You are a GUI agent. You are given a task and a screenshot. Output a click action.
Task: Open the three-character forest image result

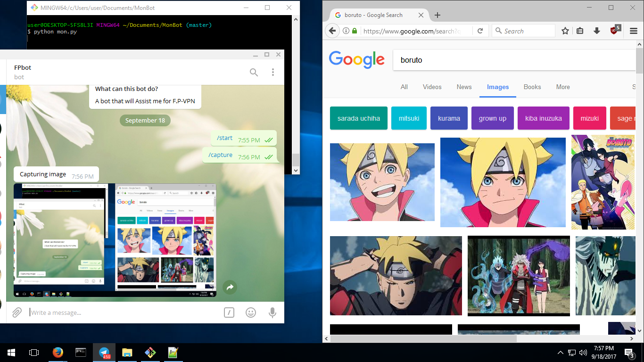click(x=519, y=276)
